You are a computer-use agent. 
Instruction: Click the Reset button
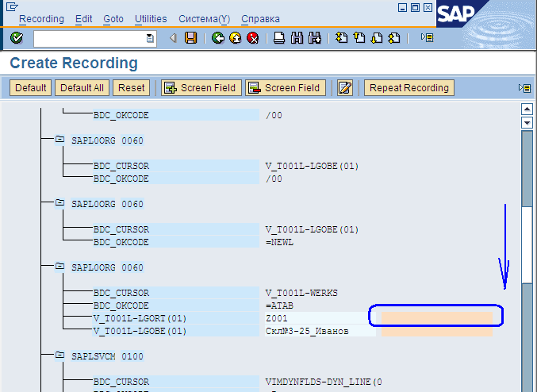click(x=131, y=88)
